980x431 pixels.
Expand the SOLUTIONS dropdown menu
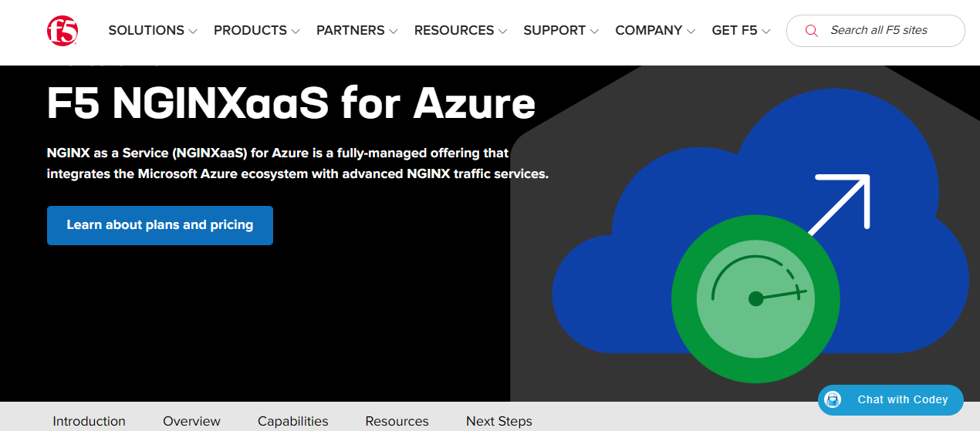coord(152,31)
